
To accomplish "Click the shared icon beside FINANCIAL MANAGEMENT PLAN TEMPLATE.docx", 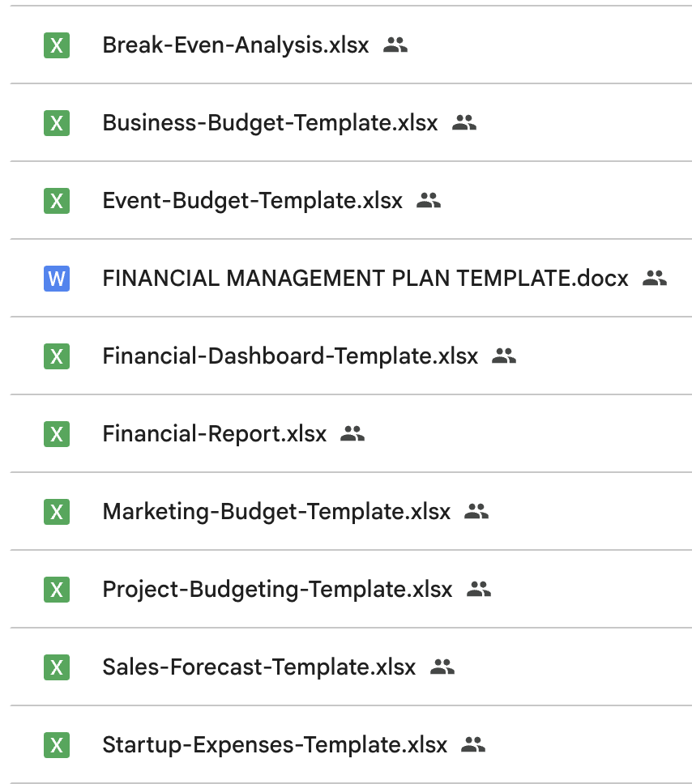I will tap(654, 279).
